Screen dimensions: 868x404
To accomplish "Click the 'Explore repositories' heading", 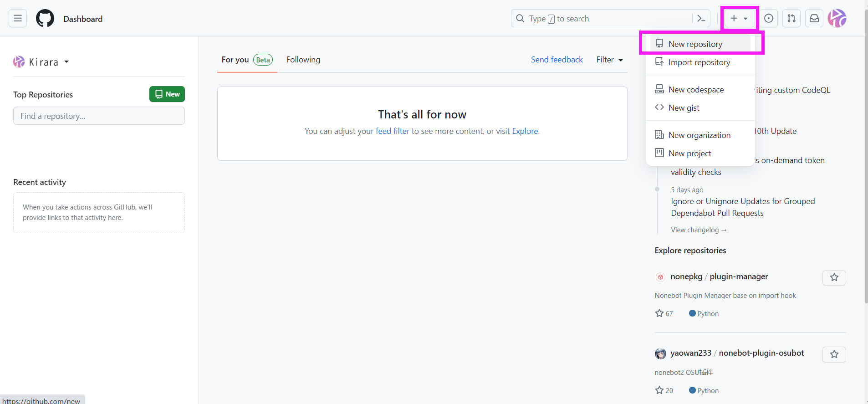I will point(690,251).
